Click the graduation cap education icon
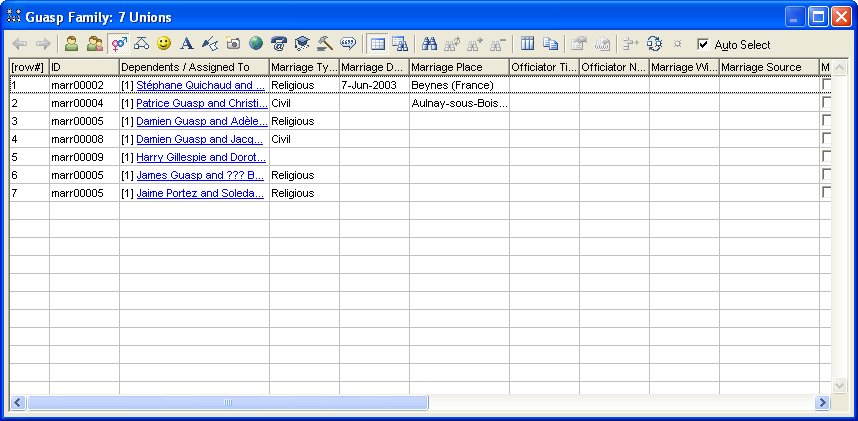 pos(302,44)
